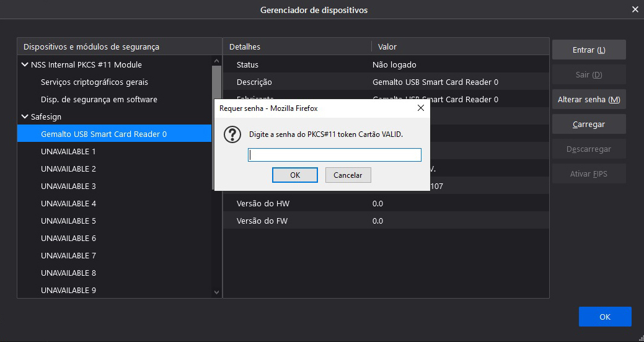Close the Requer senha dialog
Screen dimensions: 644x342
tap(420, 108)
